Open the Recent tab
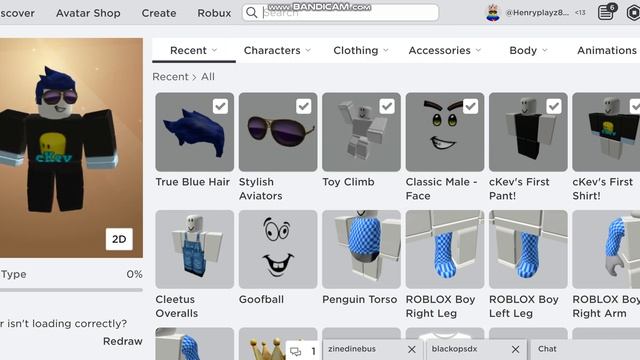 pyautogui.click(x=194, y=50)
